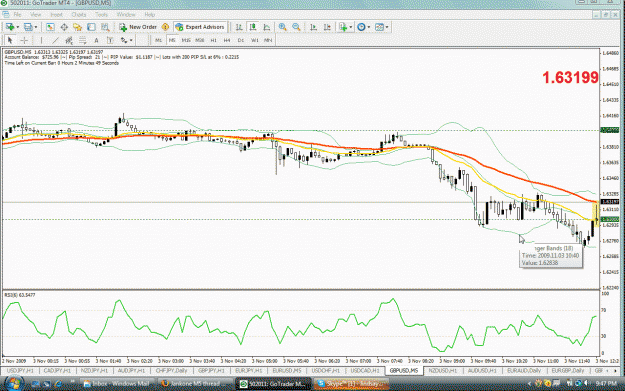Screen dimensions: 625x391
Task: Toggle the Terminal panel icon
Action: click(x=91, y=27)
